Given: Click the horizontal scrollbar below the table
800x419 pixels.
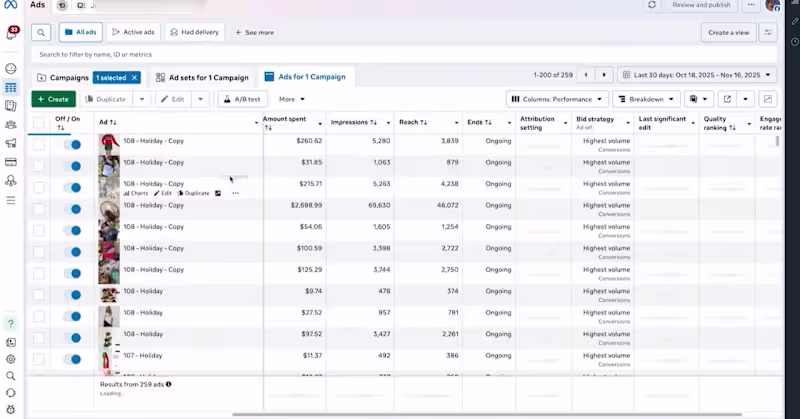Looking at the screenshot, I should [x=487, y=414].
